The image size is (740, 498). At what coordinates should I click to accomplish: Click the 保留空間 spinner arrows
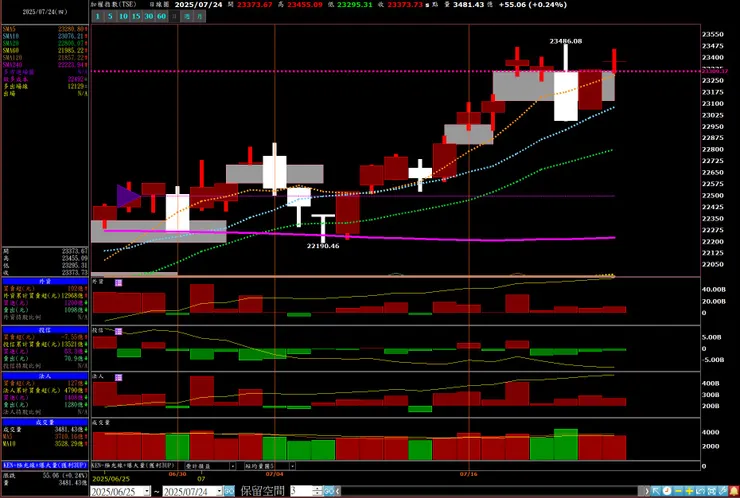click(x=318, y=491)
